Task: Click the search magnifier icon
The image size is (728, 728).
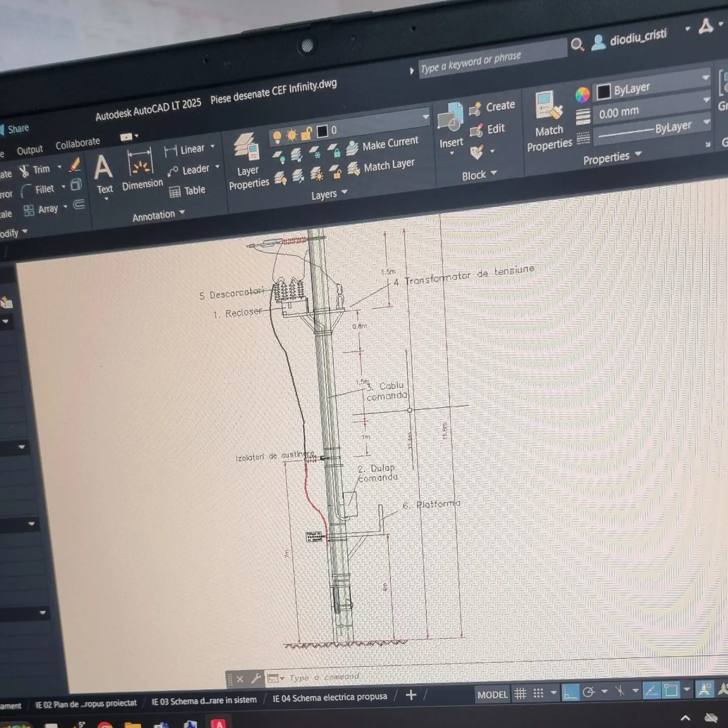Action: tap(577, 45)
